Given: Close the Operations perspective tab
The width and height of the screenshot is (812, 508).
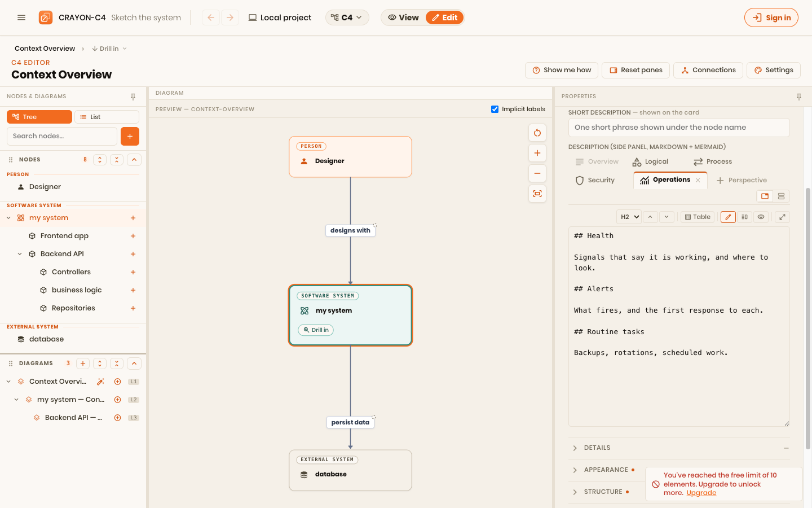Looking at the screenshot, I should pyautogui.click(x=698, y=180).
